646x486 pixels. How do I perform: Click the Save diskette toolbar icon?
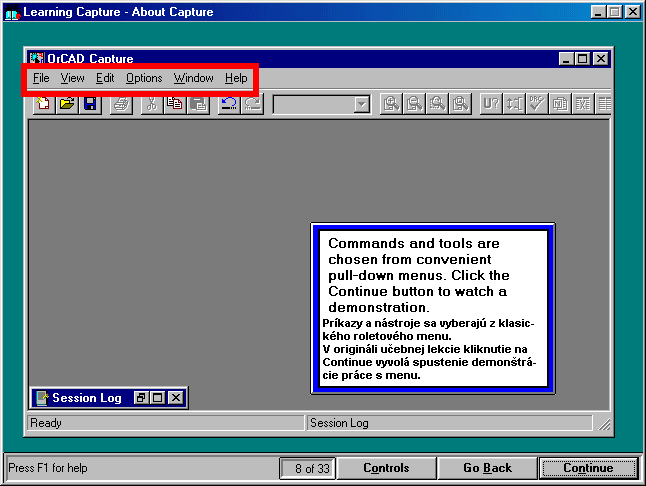click(90, 104)
